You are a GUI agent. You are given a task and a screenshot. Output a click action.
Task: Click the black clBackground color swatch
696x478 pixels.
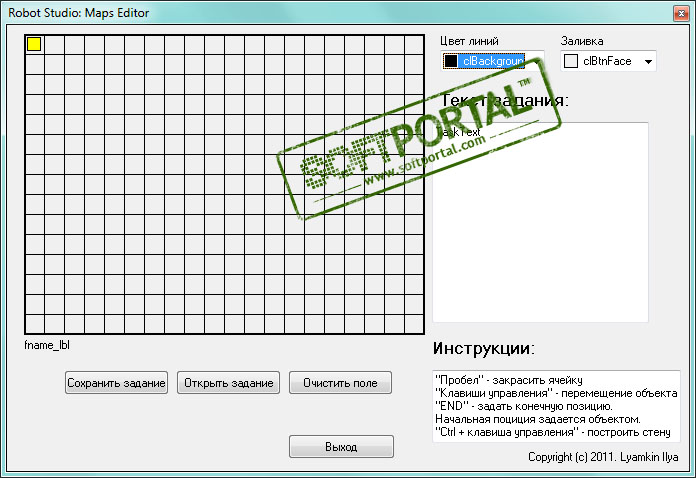click(x=451, y=61)
